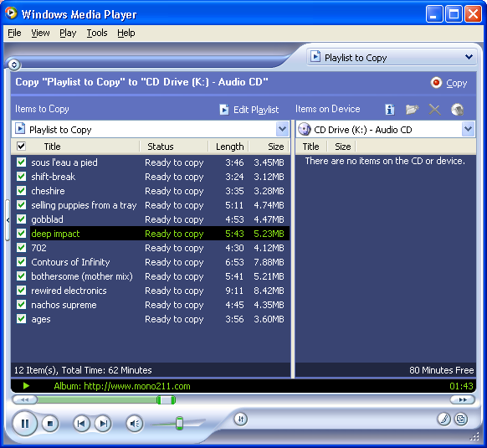This screenshot has width=487, height=448.
Task: Click the window resize grip corner
Action: click(x=474, y=436)
